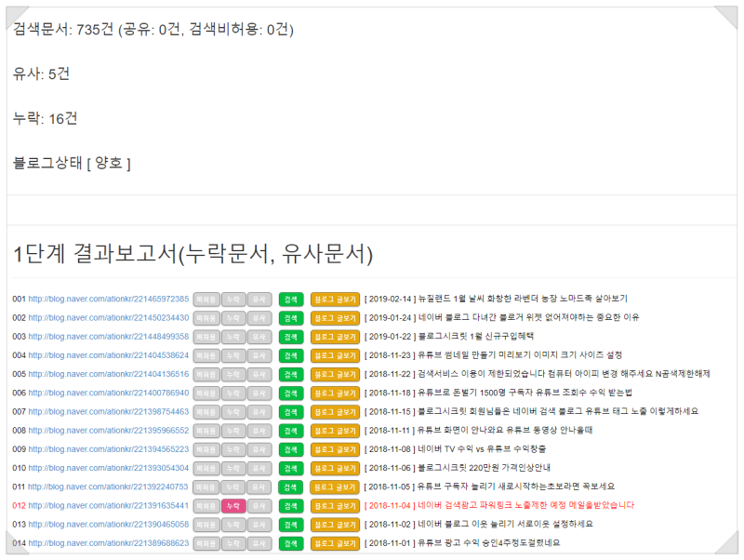Open blog link ending 221394565223 in row 009

pos(108,449)
